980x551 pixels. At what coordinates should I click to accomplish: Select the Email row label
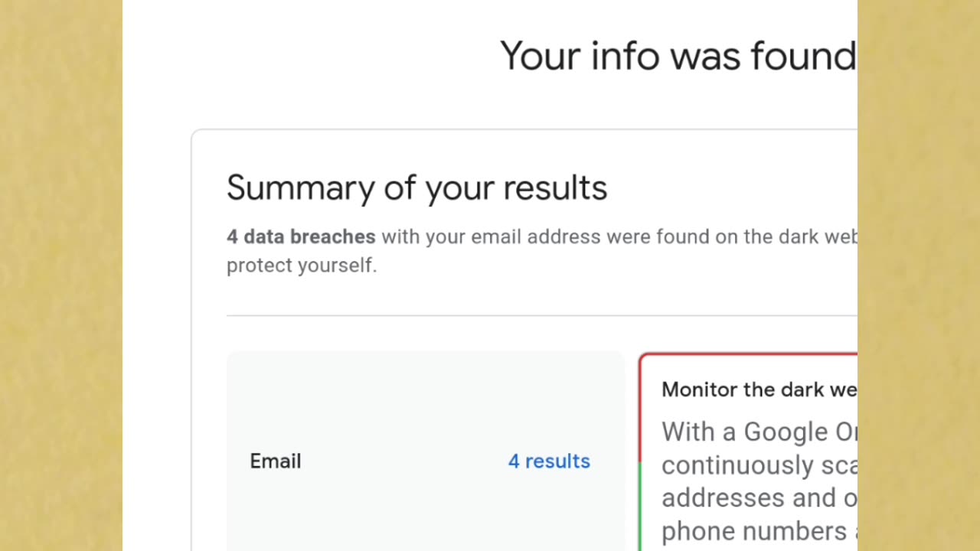point(275,461)
